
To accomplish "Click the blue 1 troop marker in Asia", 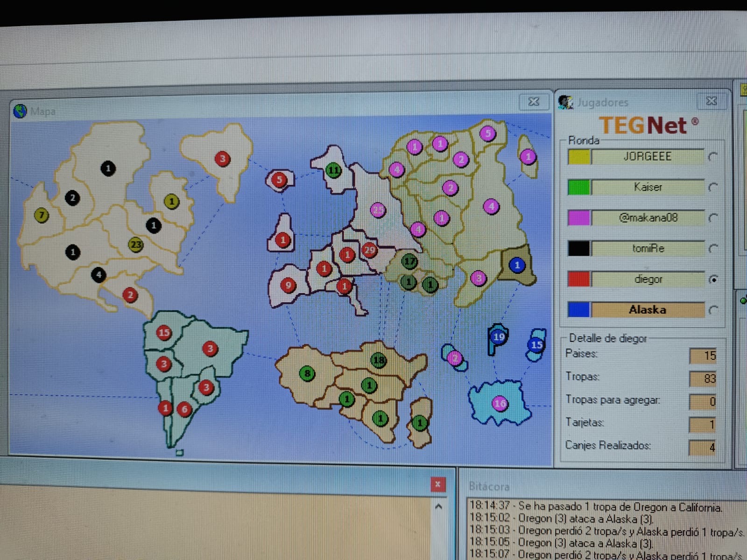I will coord(517,265).
